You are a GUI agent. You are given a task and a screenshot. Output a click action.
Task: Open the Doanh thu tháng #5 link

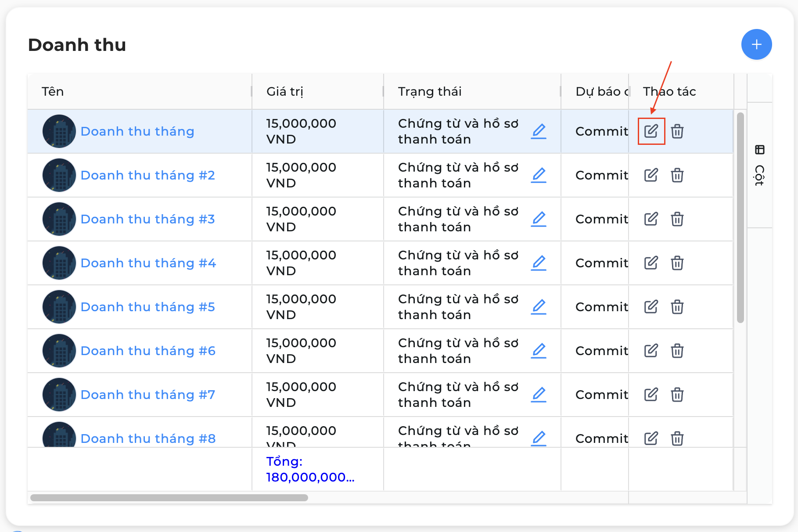point(148,307)
